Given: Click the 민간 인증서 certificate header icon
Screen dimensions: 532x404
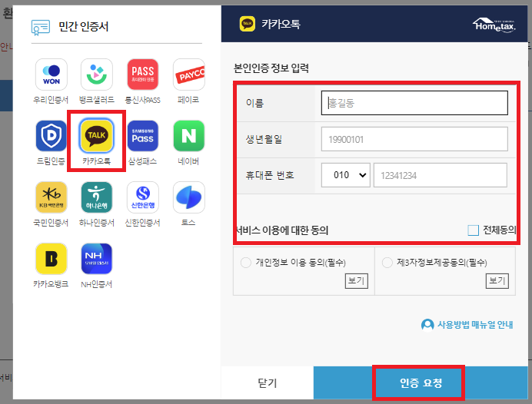Looking at the screenshot, I should click(x=41, y=28).
